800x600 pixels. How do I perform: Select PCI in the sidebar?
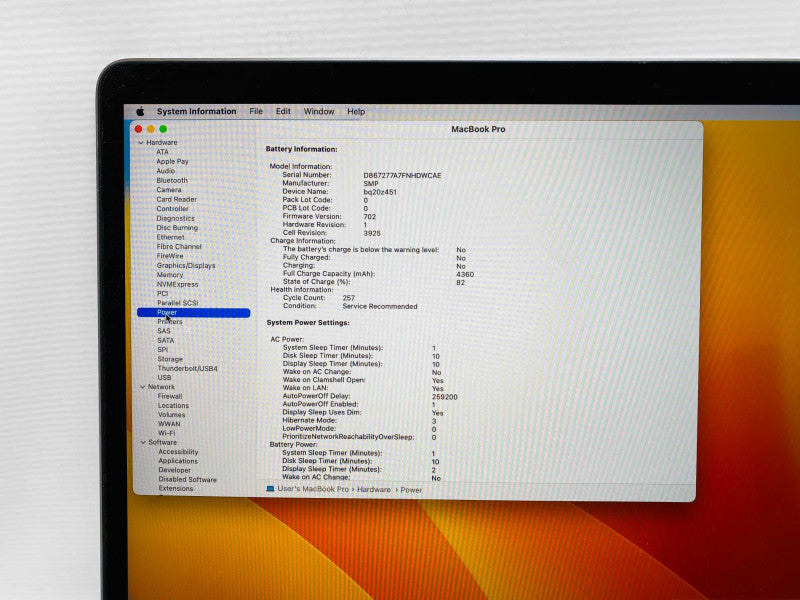(163, 293)
